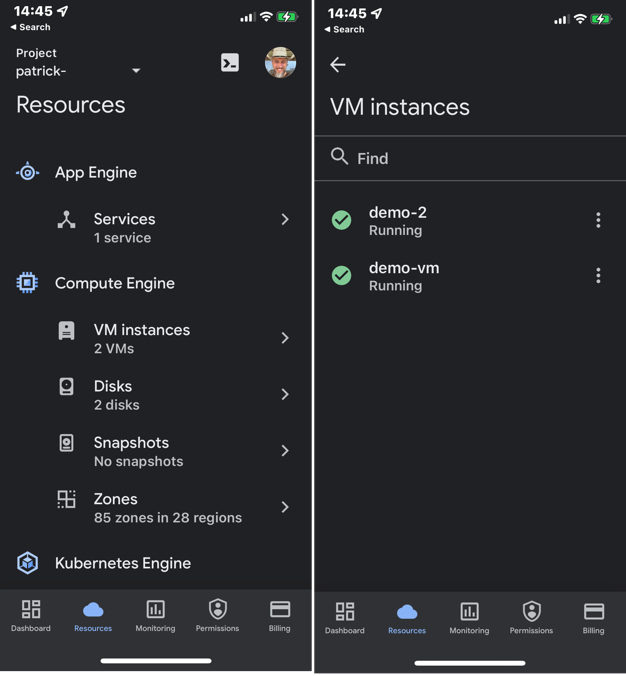This screenshot has height=676, width=626.
Task: Tap the Services fork icon
Action: (x=66, y=219)
